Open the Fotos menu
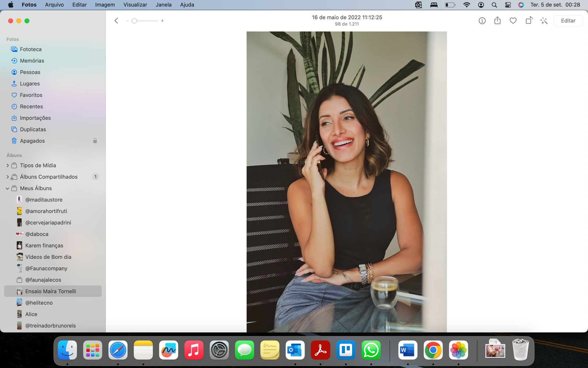 29,5
